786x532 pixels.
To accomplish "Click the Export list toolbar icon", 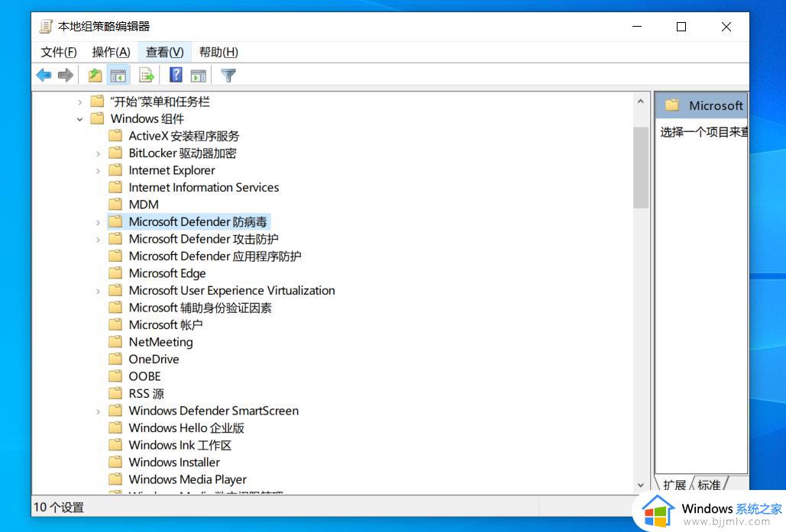I will (147, 76).
